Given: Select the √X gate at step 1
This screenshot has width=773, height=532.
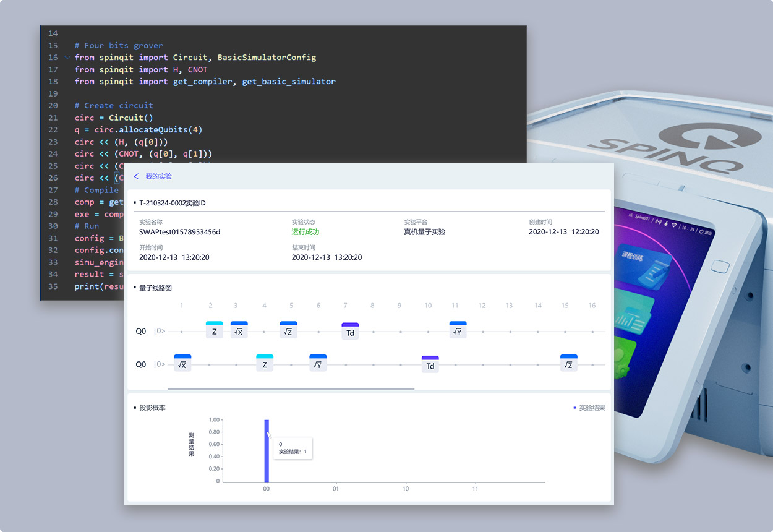Looking at the screenshot, I should [182, 364].
